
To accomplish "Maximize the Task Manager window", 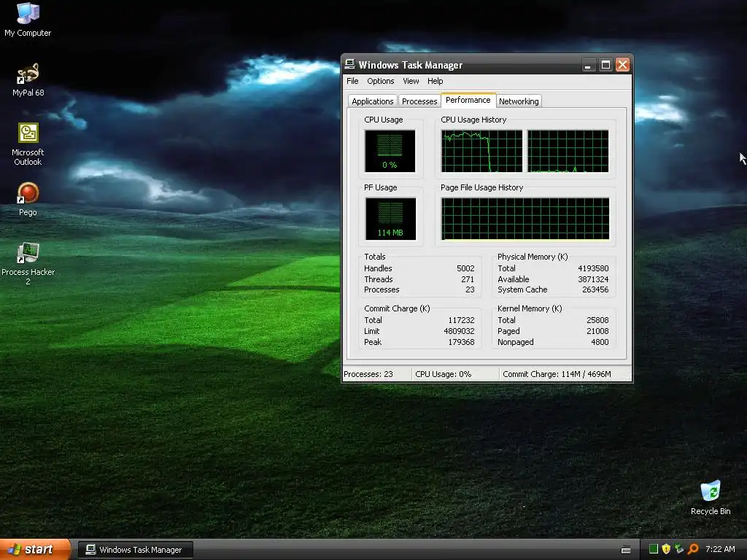I will tap(605, 65).
